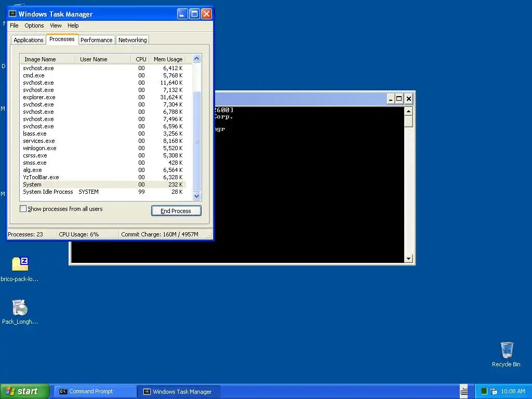The width and height of the screenshot is (532, 399).
Task: Sort by User Name column header
Action: (103, 59)
